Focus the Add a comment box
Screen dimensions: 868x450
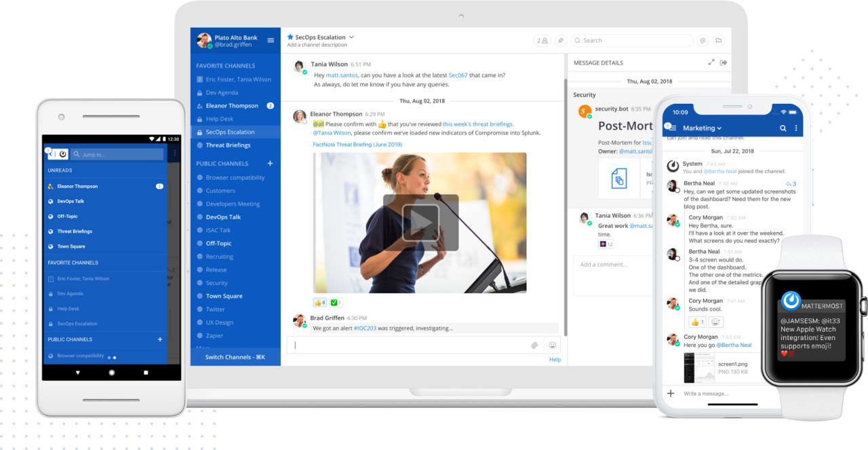click(x=614, y=275)
